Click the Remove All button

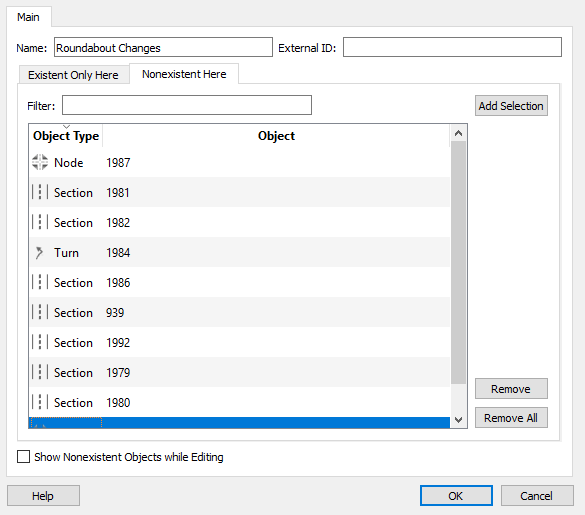511,418
